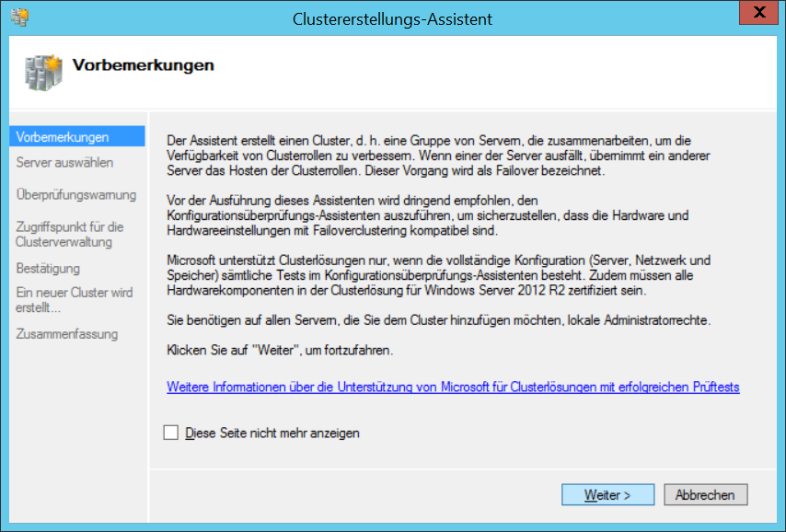Jump to the Zusammenfassung step
Viewport: 786px width, 532px height.
(x=66, y=333)
